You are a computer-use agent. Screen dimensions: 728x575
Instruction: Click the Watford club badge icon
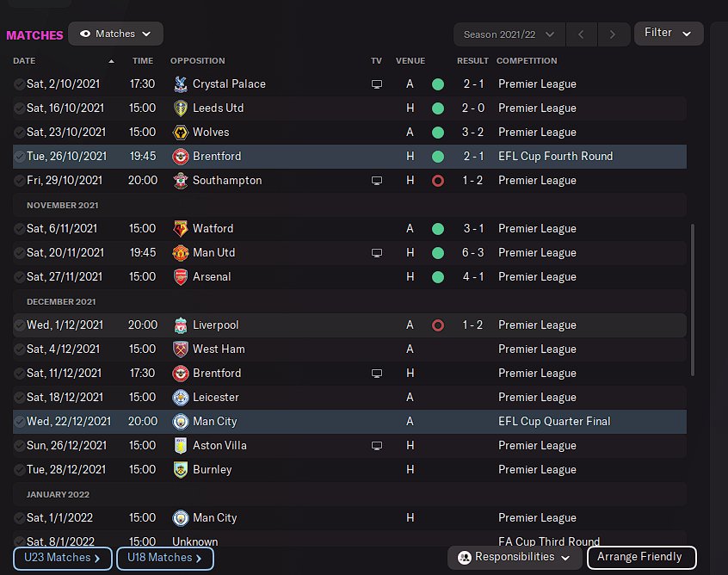pyautogui.click(x=181, y=229)
